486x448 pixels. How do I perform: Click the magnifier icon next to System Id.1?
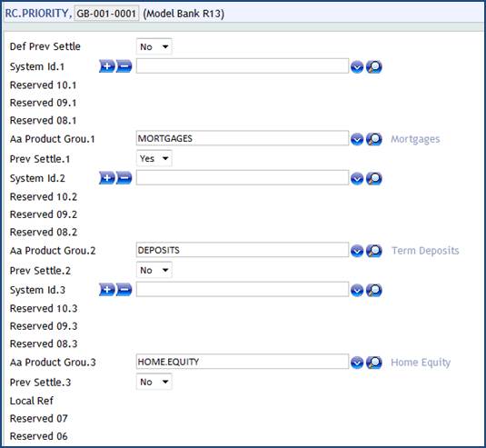[x=374, y=67]
